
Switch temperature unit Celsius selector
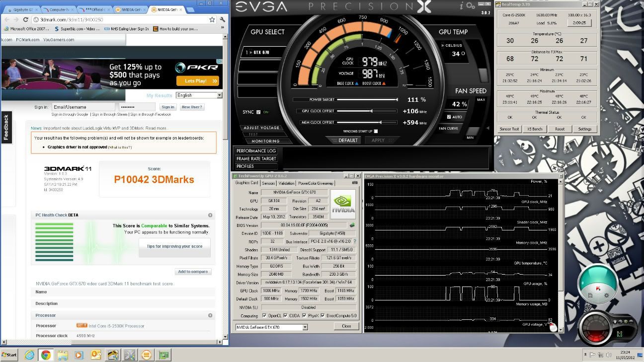point(451,45)
